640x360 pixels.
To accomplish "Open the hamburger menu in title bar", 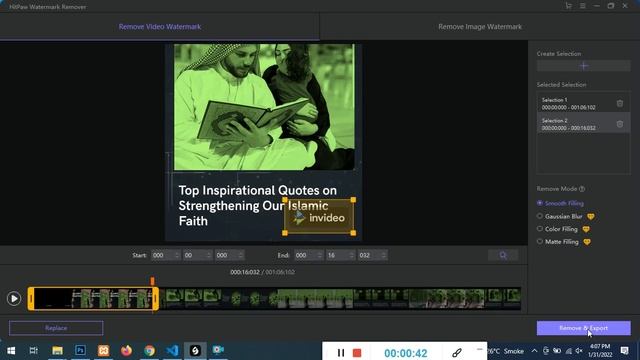I will click(x=582, y=6).
